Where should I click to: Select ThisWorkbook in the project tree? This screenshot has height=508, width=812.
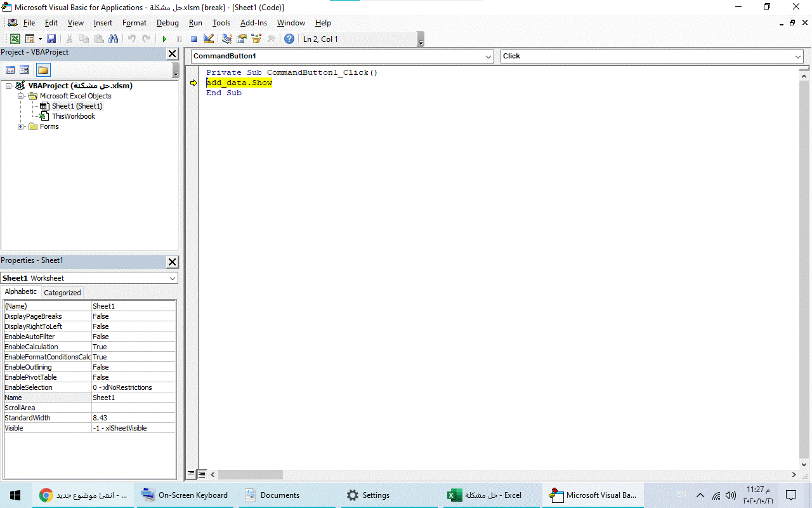[x=73, y=116]
